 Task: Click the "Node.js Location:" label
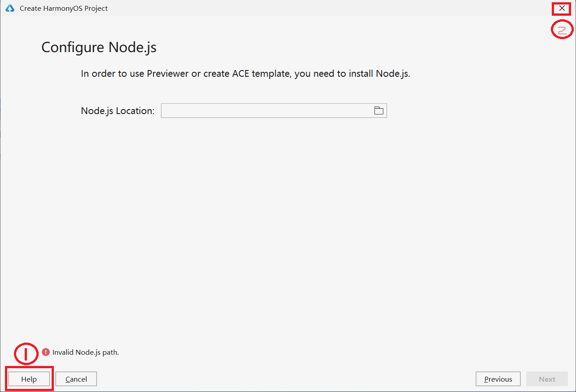(118, 111)
